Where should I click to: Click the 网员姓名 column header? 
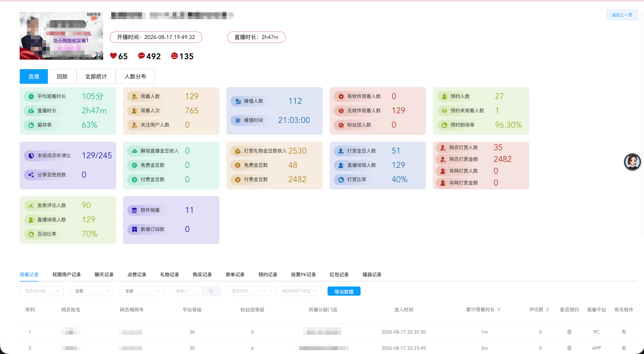(71, 310)
